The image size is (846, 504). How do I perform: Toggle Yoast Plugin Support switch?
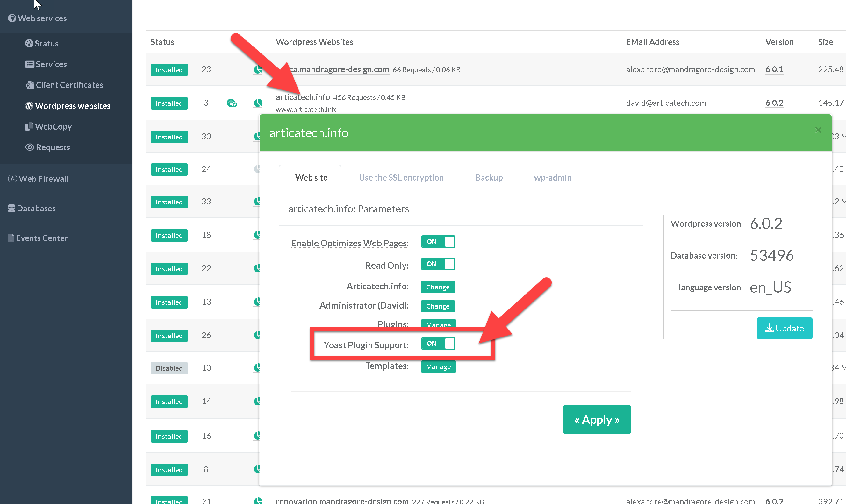438,344
